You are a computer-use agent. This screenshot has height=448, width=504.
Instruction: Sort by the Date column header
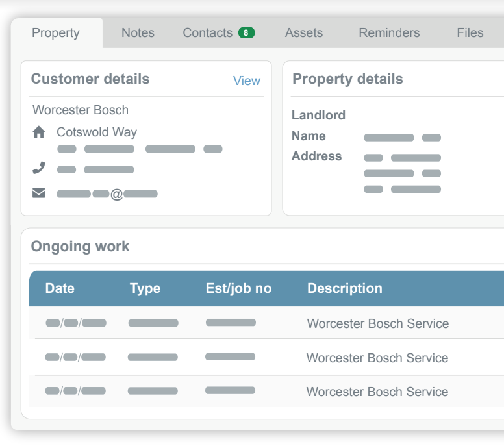point(60,288)
